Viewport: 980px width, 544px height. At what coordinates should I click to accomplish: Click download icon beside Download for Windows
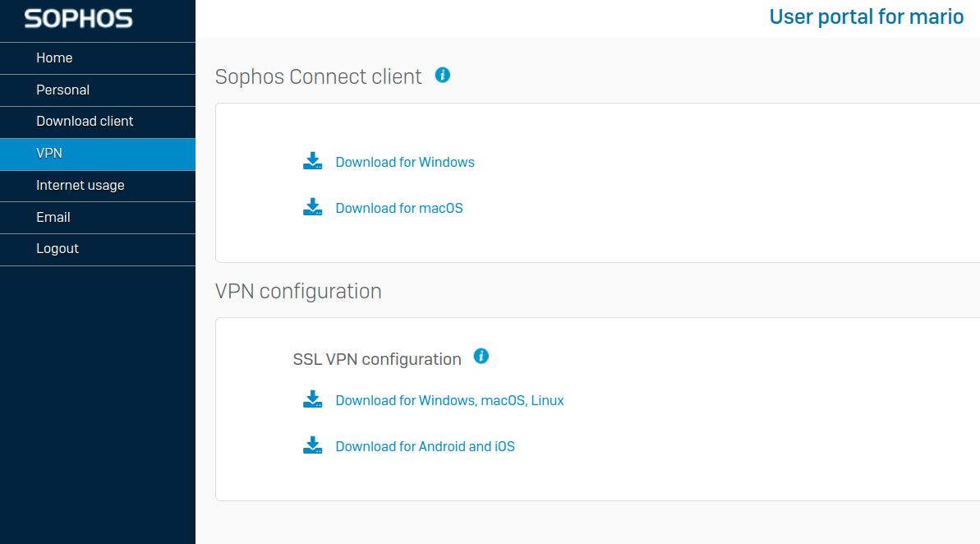312,161
